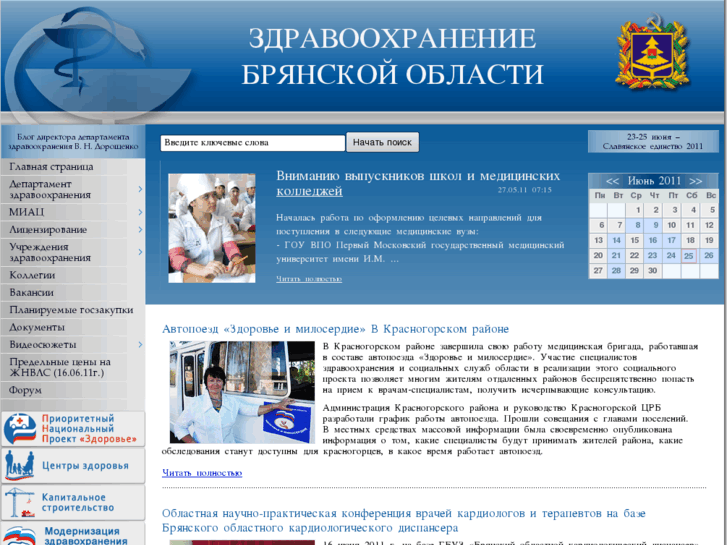The image size is (727, 545).
Task: Click the МИАЦ menu label
Action: point(27,212)
